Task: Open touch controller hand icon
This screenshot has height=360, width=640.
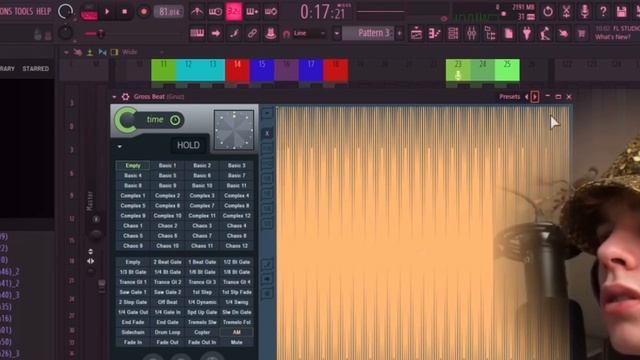Action: point(564,33)
